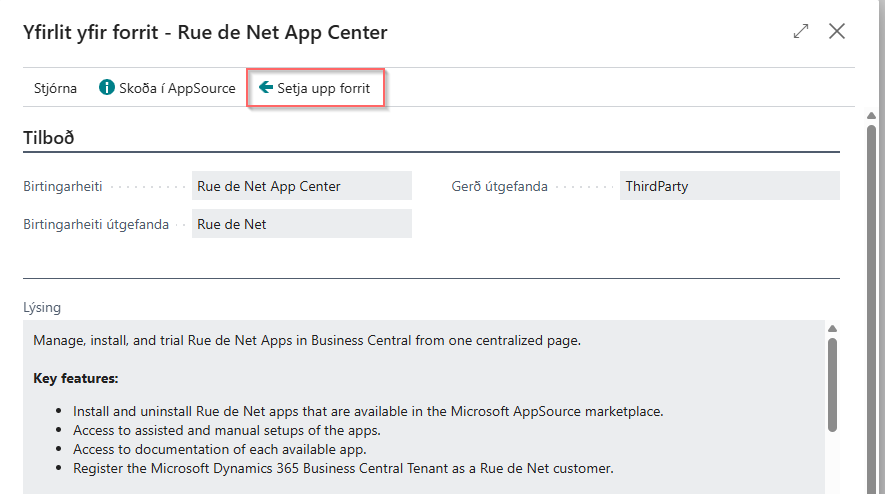Click the Gerð útgefanda field showing ThirdParty
This screenshot has width=885, height=494.
click(729, 186)
